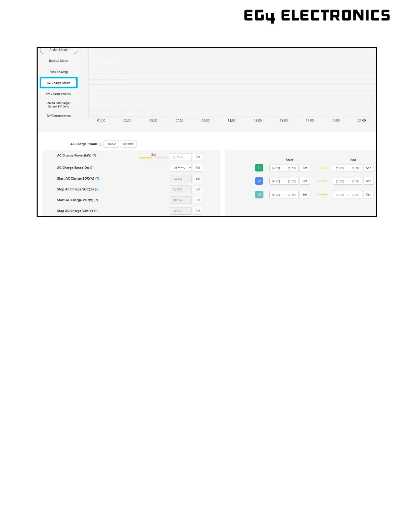
Task: Click the 'Start' column heading
Action: (x=289, y=160)
